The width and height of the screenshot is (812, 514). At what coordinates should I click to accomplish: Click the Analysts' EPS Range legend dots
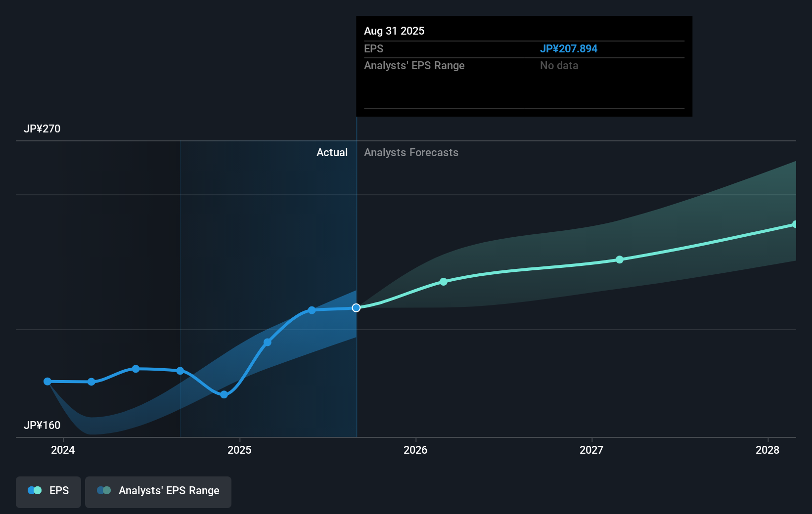pyautogui.click(x=103, y=490)
